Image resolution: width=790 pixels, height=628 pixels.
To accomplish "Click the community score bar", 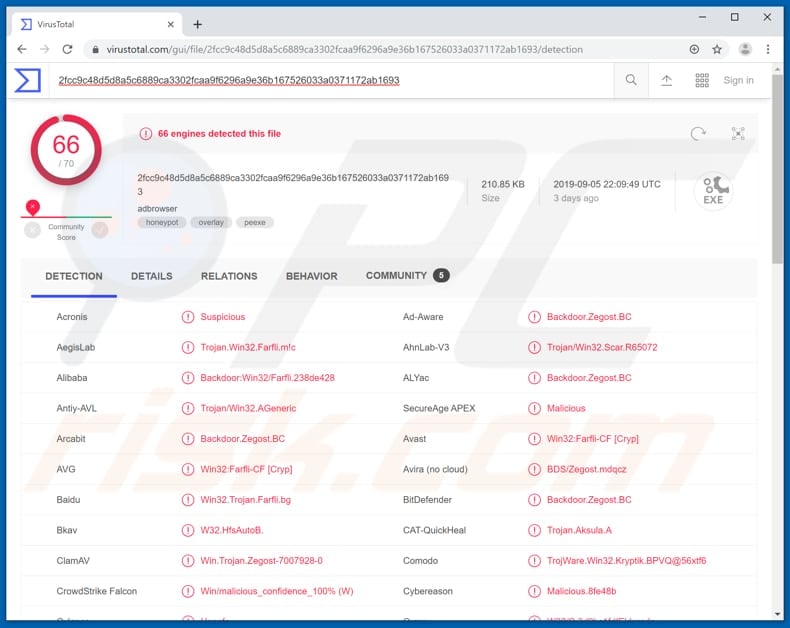I will (66, 217).
